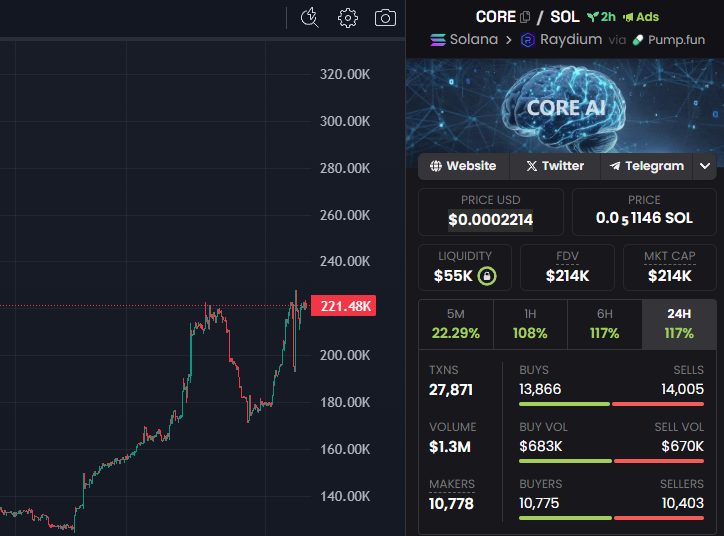Click the 300.00K price axis label

345,121
